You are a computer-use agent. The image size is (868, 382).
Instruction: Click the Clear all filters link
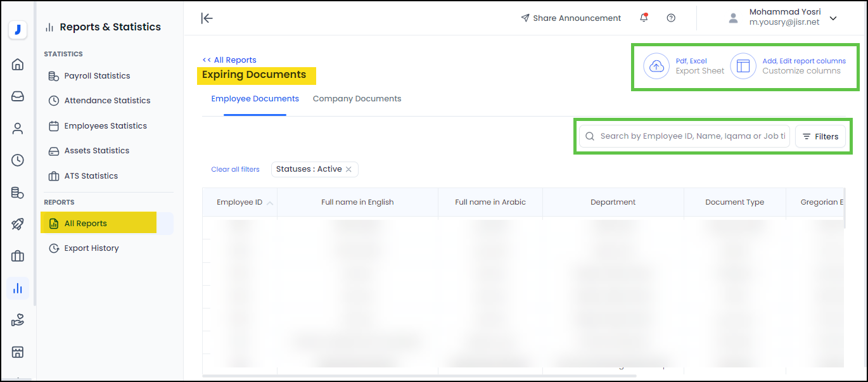[x=235, y=169]
